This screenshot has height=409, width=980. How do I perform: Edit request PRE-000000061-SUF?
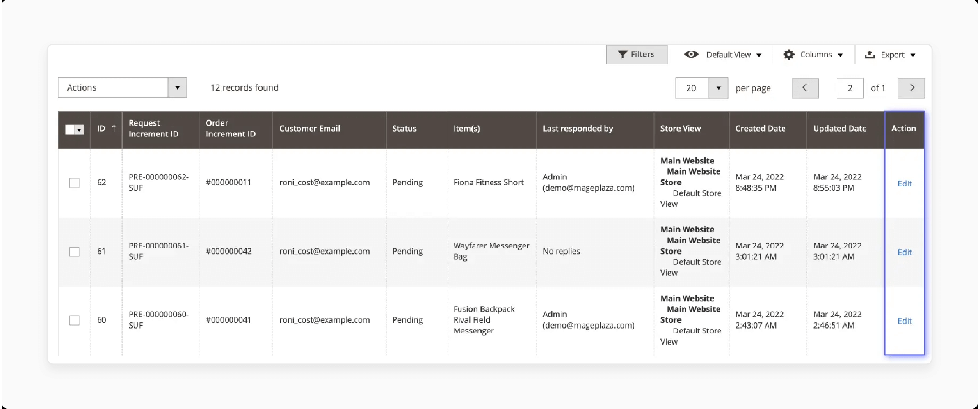[x=905, y=252]
